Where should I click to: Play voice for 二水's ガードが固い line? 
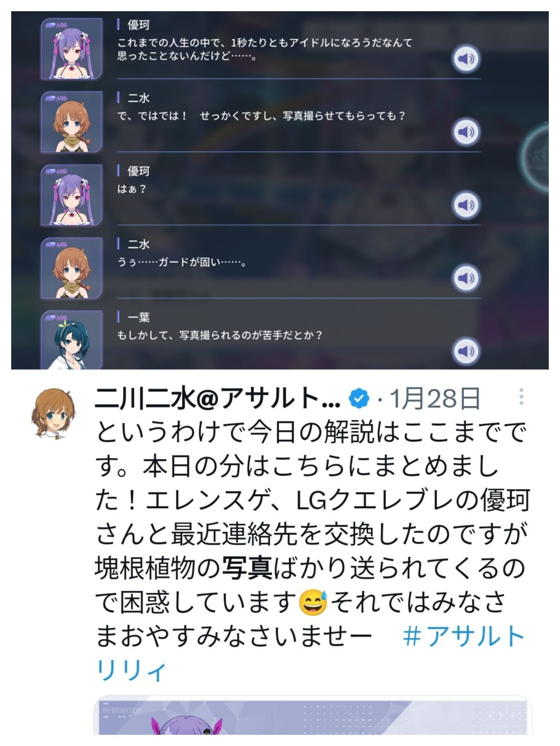[x=466, y=278]
